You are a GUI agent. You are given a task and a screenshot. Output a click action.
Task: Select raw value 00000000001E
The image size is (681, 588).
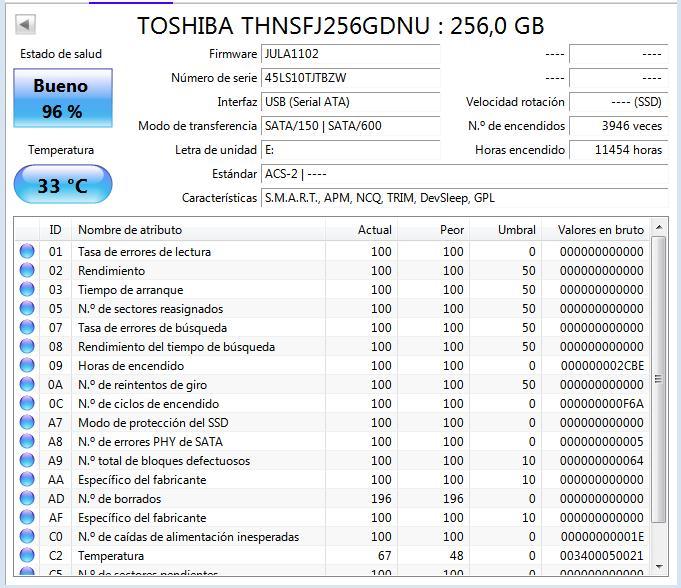click(x=602, y=537)
